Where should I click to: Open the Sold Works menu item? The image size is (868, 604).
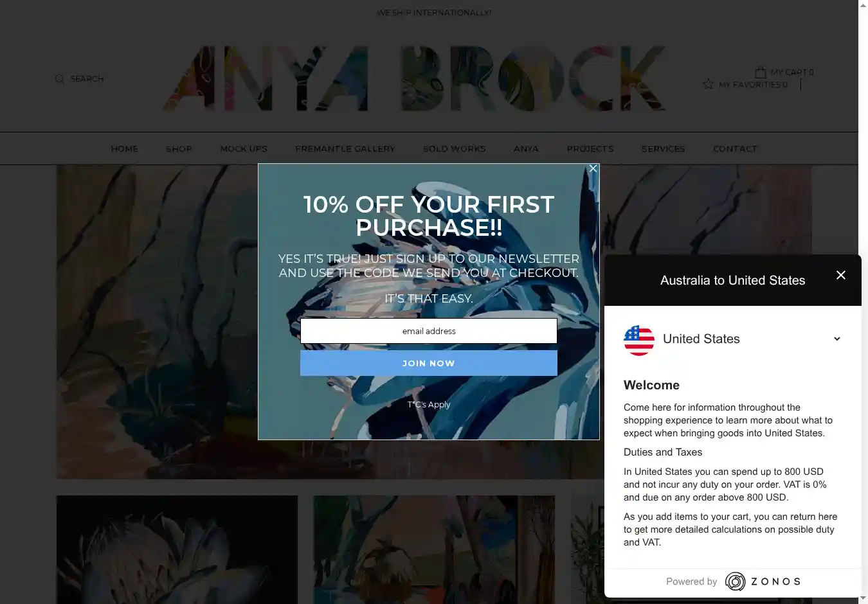pyautogui.click(x=455, y=149)
